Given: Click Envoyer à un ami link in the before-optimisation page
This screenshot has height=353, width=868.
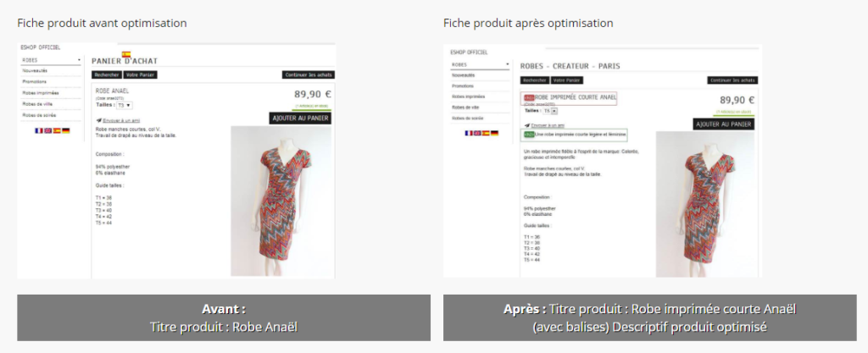Looking at the screenshot, I should coord(121,120).
